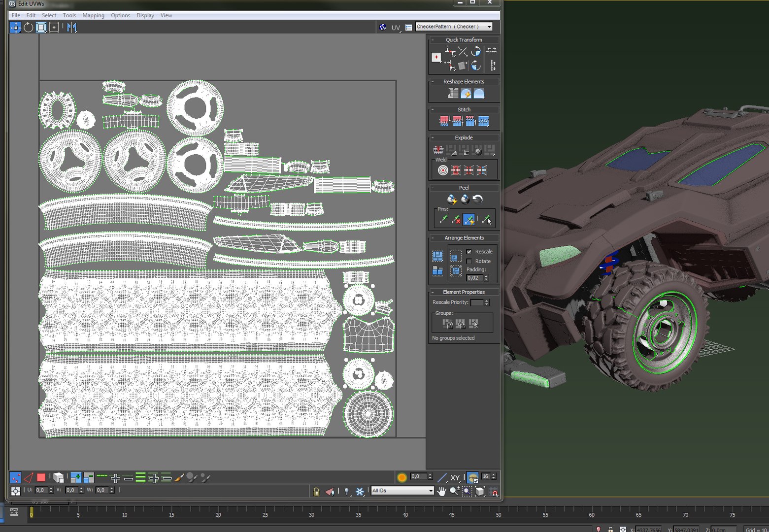
Task: Uncheck the Rescale checkbox
Action: coord(469,252)
